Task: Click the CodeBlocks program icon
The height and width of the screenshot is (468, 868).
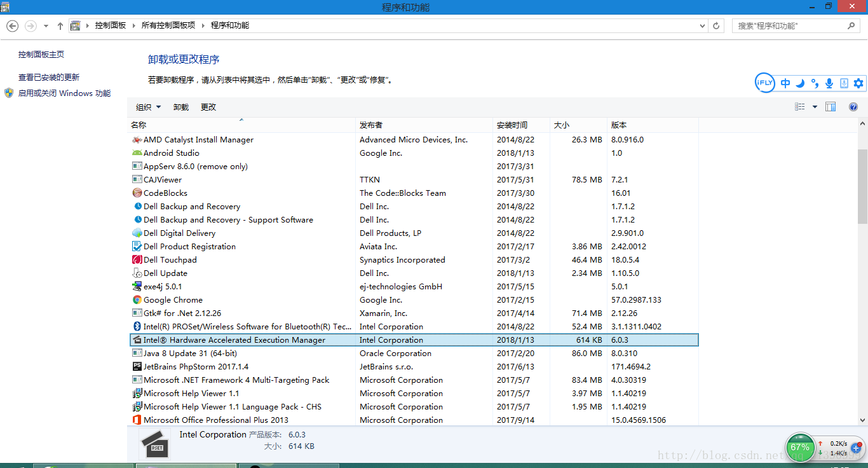Action: coord(137,193)
